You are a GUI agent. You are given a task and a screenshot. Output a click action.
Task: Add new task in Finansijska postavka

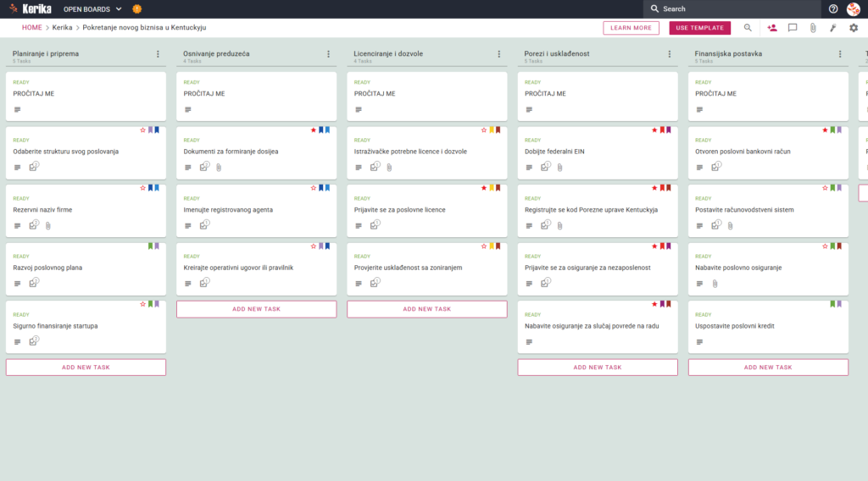tap(768, 368)
